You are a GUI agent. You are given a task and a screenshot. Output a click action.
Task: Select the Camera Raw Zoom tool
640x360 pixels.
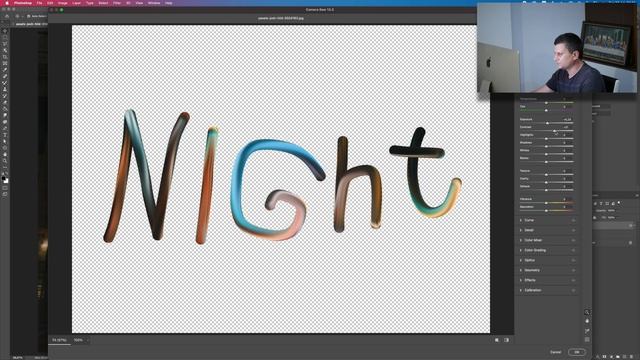pos(587,312)
